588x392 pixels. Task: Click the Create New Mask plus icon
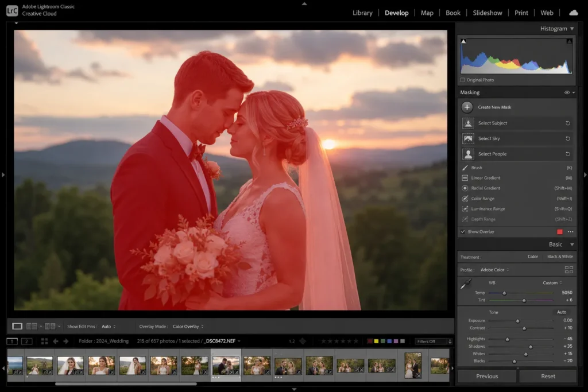(467, 107)
